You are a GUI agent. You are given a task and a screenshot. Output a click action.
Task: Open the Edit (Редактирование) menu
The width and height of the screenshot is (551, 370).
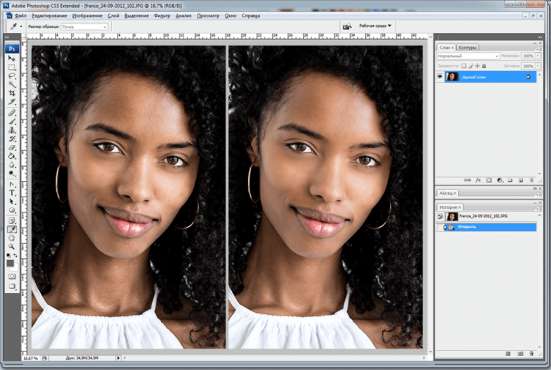49,16
